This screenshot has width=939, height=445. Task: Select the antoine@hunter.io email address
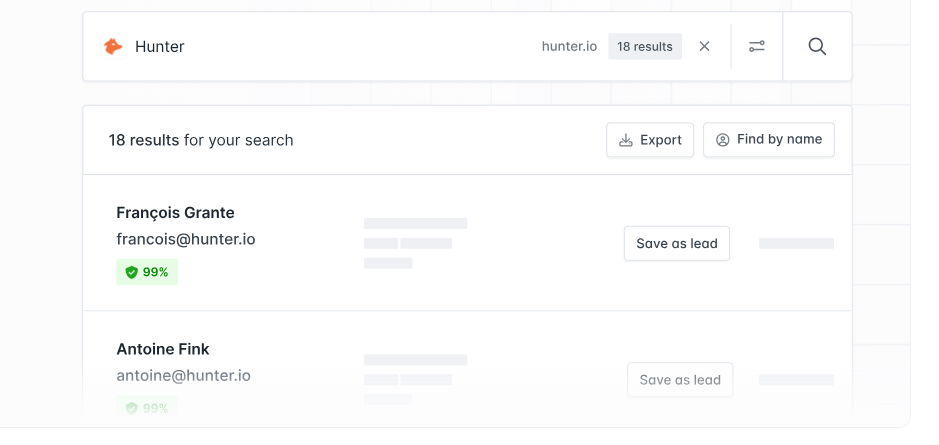click(x=183, y=376)
